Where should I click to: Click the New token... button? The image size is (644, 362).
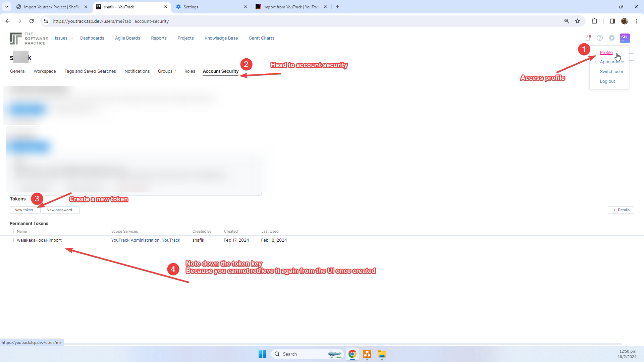(25, 210)
